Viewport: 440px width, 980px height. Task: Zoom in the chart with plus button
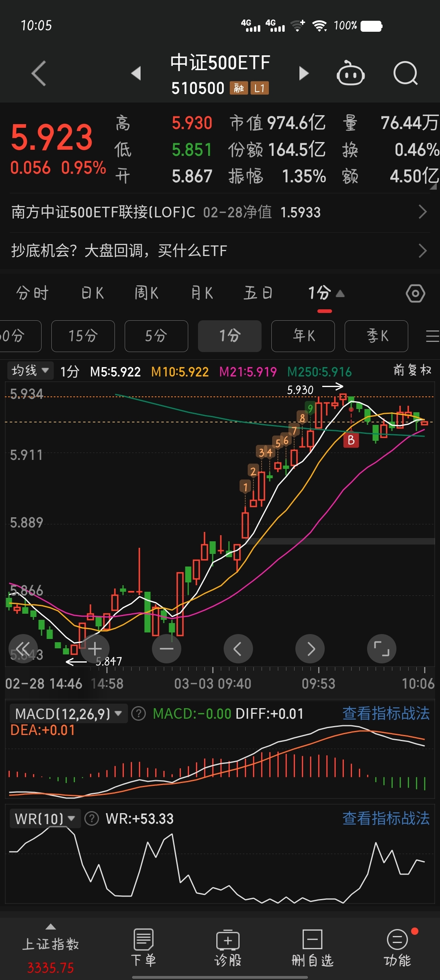(x=95, y=649)
